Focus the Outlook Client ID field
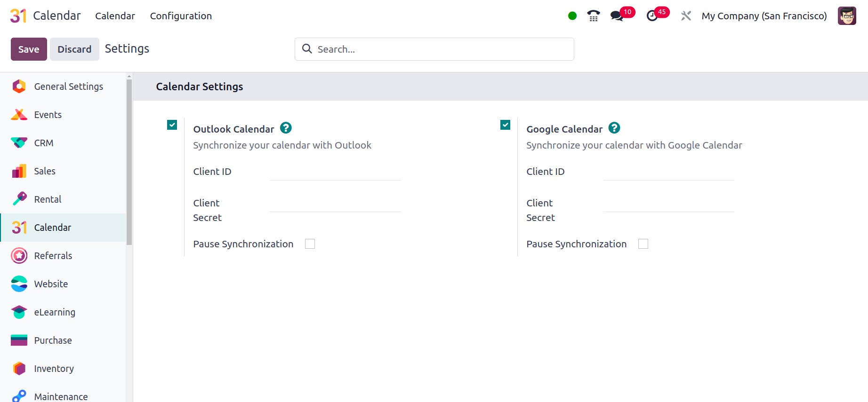868x402 pixels. (x=335, y=172)
